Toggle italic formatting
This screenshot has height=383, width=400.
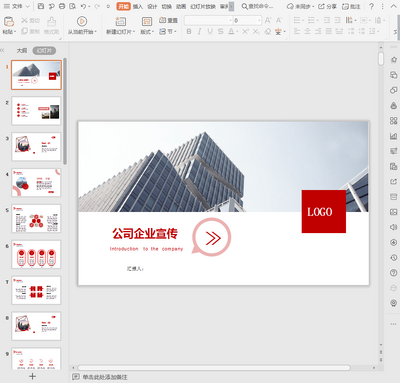(x=199, y=31)
